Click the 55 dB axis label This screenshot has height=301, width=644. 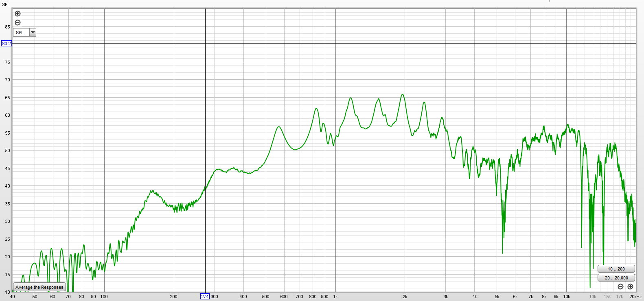[x=7, y=133]
